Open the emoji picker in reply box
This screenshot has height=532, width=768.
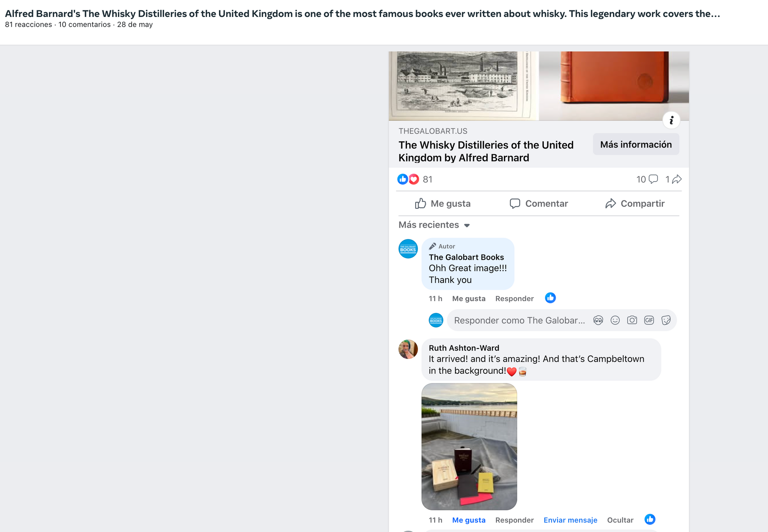point(615,320)
